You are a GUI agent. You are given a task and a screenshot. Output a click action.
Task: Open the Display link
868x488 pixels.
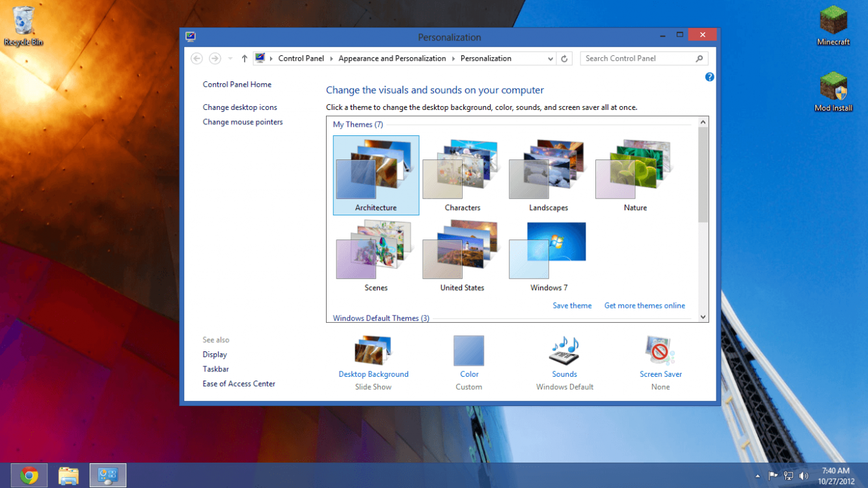click(215, 355)
